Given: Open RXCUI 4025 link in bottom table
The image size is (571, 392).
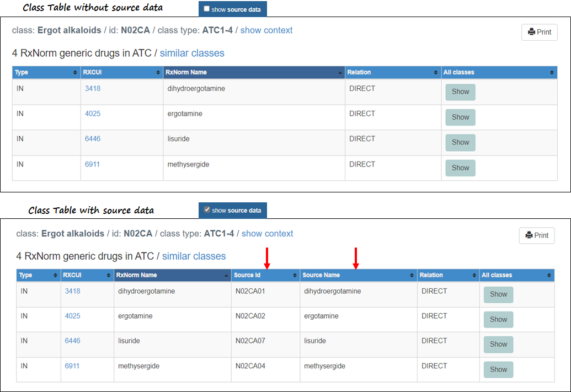Looking at the screenshot, I should point(72,316).
